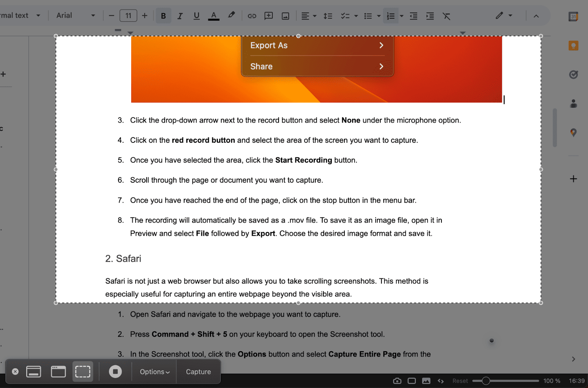The image size is (588, 388).
Task: Insert an image
Action: coord(285,15)
